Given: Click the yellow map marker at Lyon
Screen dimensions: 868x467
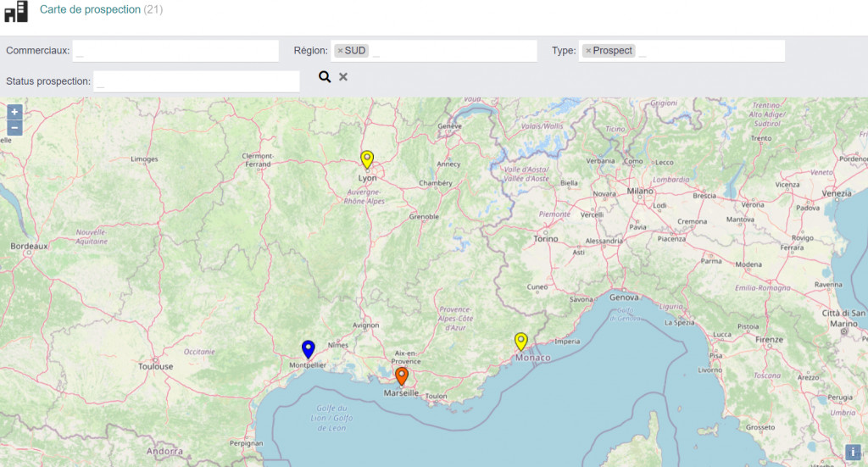Looking at the screenshot, I should point(367,159).
